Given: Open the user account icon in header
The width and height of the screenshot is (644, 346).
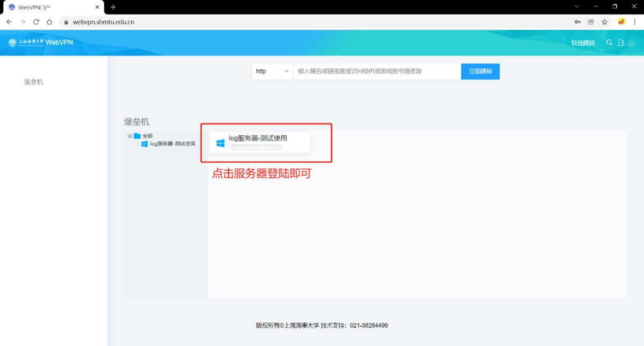Looking at the screenshot, I should [621, 42].
